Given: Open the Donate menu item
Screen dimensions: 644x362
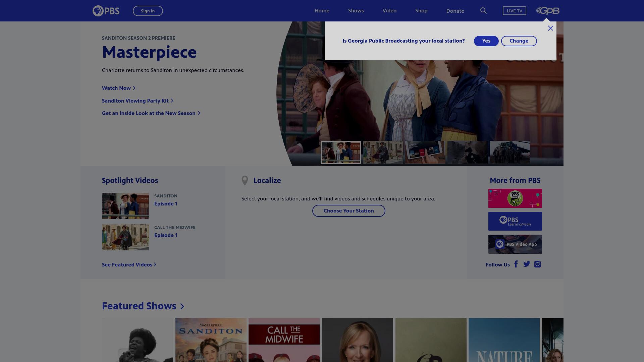Looking at the screenshot, I should tap(455, 11).
